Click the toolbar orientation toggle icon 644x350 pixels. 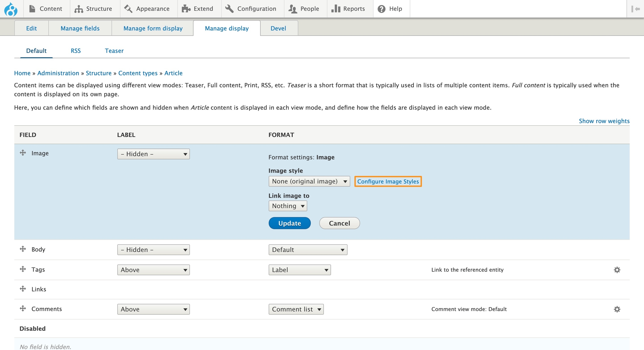pyautogui.click(x=635, y=9)
